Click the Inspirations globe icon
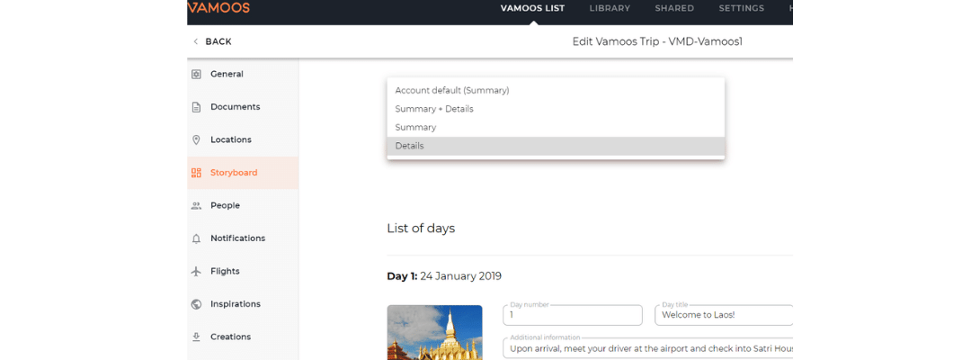Image resolution: width=980 pixels, height=360 pixels. click(196, 304)
